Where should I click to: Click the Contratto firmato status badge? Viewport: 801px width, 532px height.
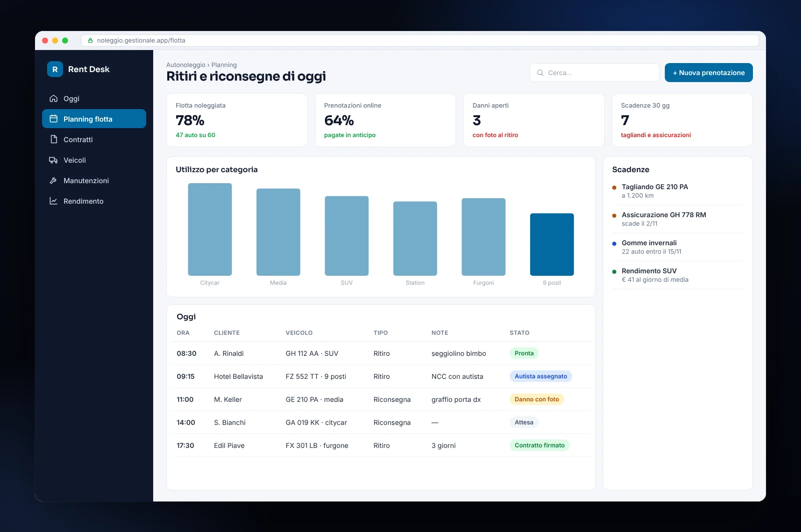point(540,445)
